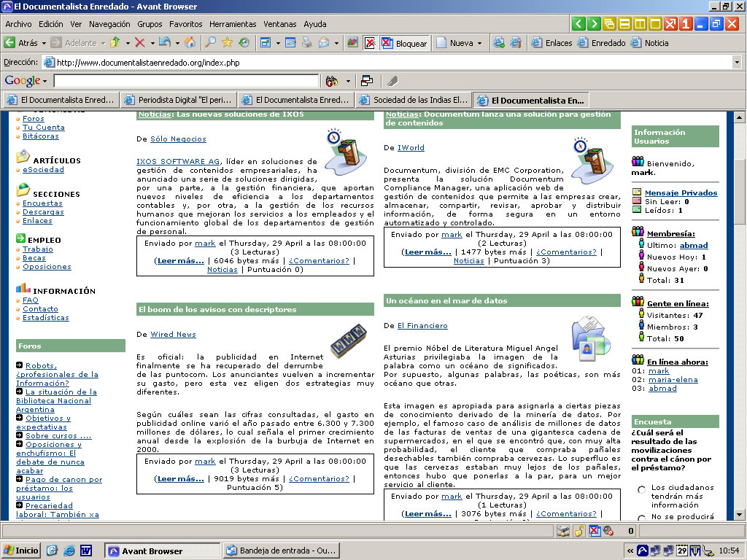Click the mail envelope toolbar icon
The image size is (747, 560).
[324, 43]
